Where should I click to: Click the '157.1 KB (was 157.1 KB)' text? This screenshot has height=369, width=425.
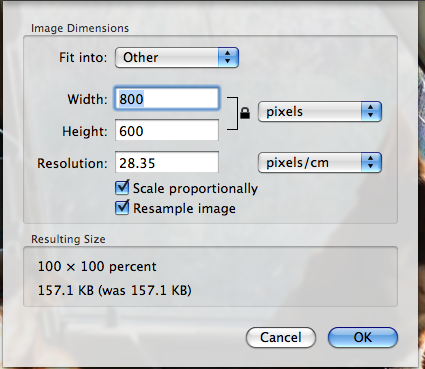click(x=114, y=290)
